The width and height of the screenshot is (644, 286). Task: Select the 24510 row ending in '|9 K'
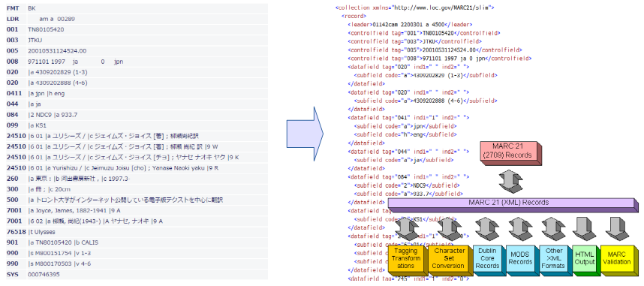(137, 158)
